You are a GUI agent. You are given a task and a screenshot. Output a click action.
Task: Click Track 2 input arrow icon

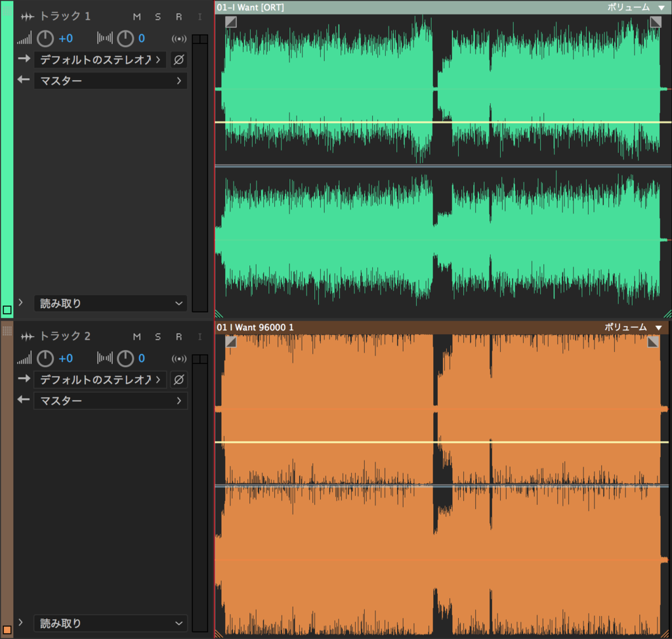click(24, 378)
